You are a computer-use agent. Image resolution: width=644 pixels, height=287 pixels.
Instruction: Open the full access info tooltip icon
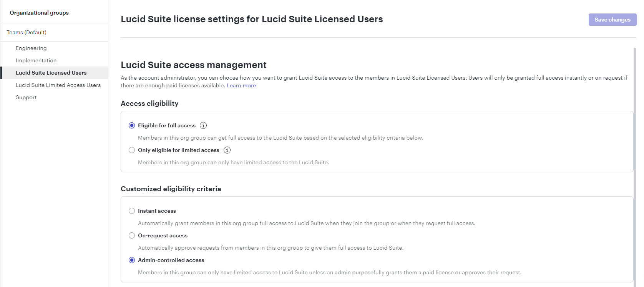[203, 125]
